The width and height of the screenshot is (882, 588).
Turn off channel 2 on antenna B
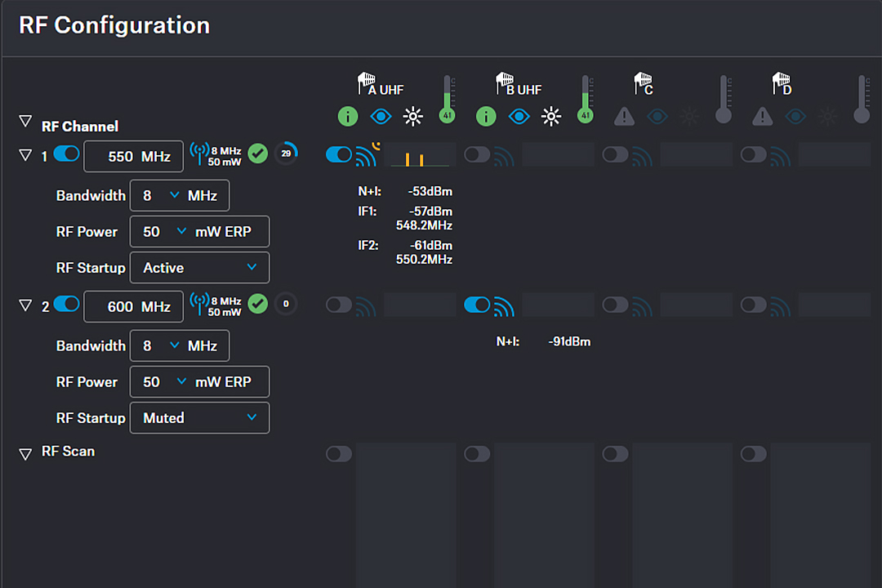(477, 305)
